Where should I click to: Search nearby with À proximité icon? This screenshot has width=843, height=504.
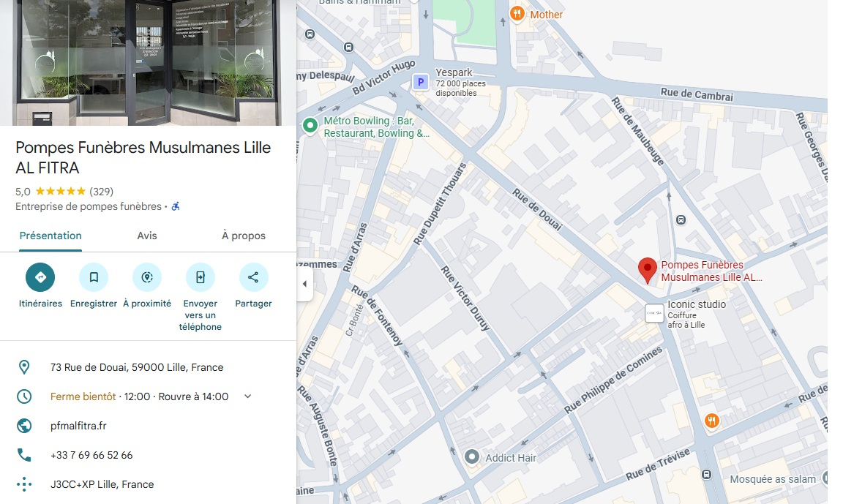tap(147, 277)
